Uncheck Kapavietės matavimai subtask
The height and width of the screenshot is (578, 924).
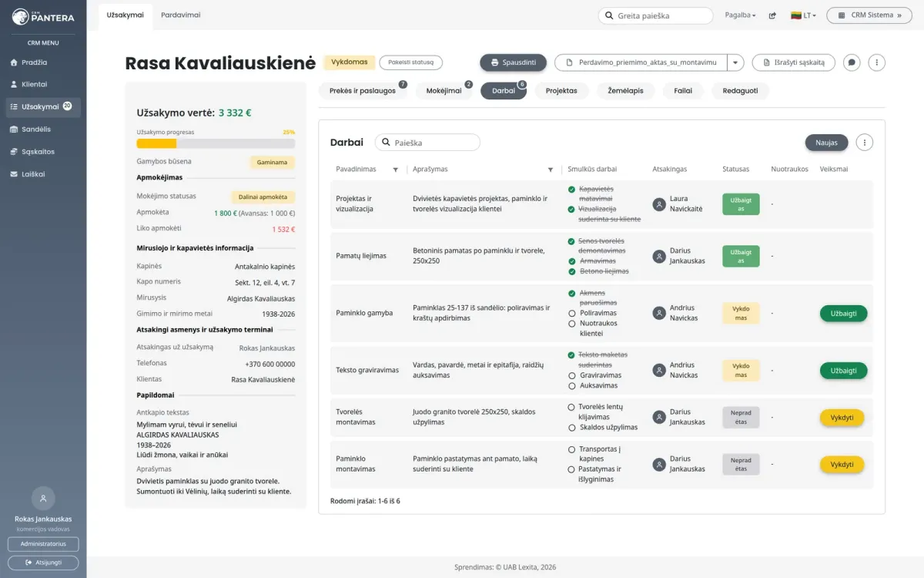click(x=571, y=189)
